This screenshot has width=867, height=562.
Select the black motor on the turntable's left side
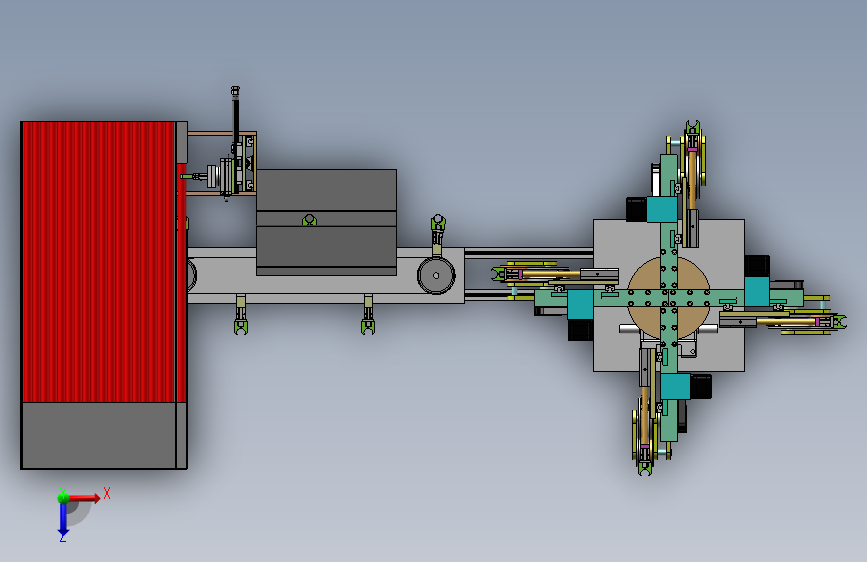click(581, 330)
